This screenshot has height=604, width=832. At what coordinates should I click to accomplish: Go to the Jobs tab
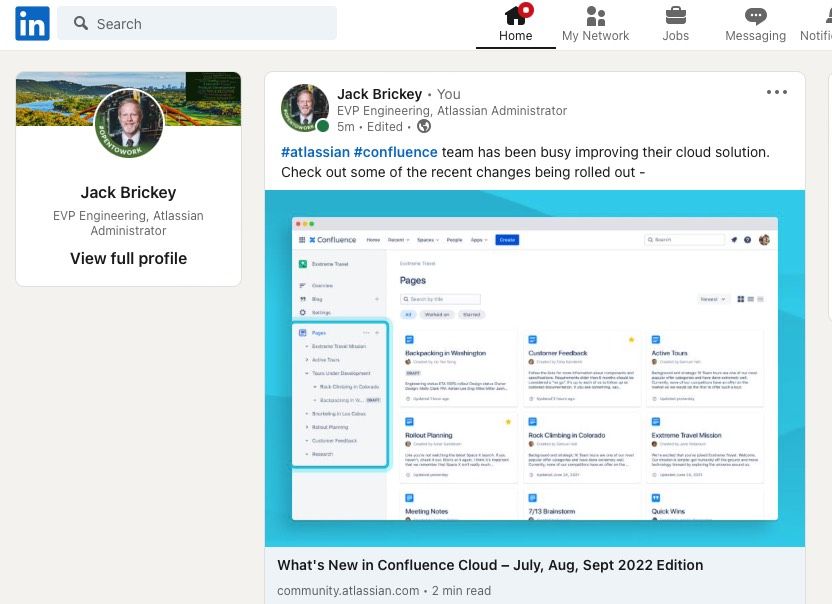(675, 24)
